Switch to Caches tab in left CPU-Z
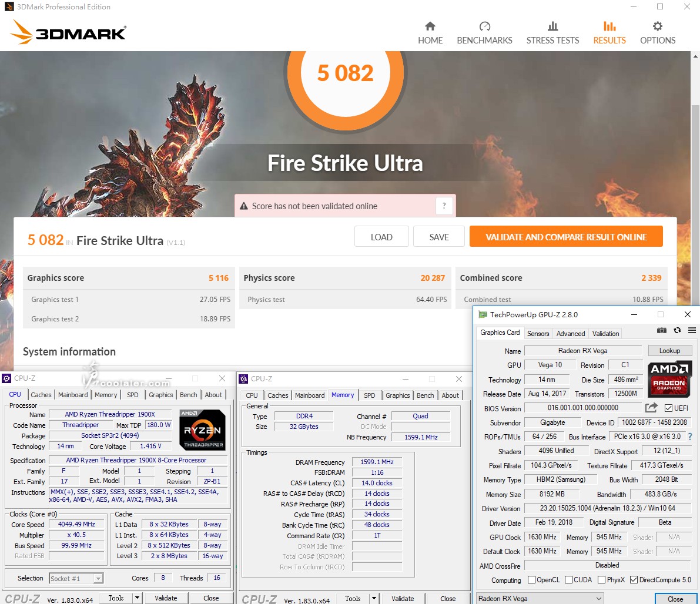Image resolution: width=700 pixels, height=604 pixels. pos(41,395)
